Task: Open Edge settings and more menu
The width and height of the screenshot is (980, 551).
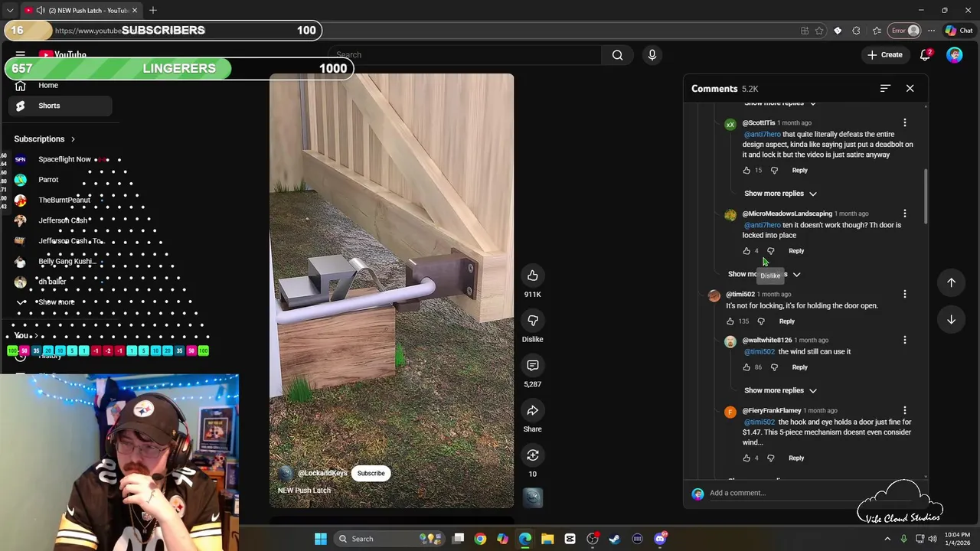Action: [931, 31]
